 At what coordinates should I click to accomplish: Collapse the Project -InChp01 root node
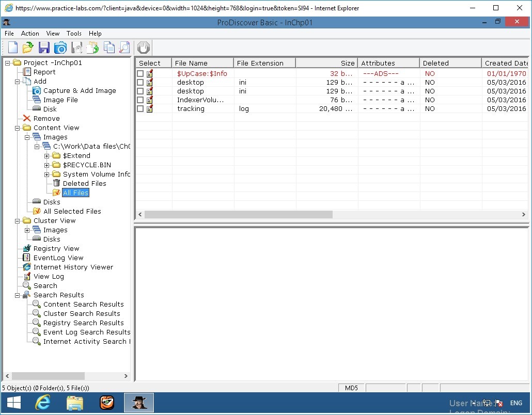click(7, 63)
